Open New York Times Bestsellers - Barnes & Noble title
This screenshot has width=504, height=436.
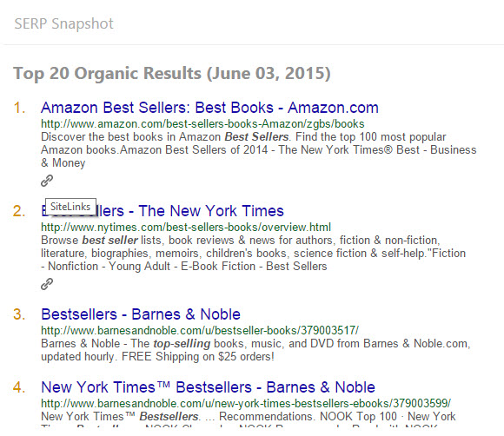pos(208,387)
